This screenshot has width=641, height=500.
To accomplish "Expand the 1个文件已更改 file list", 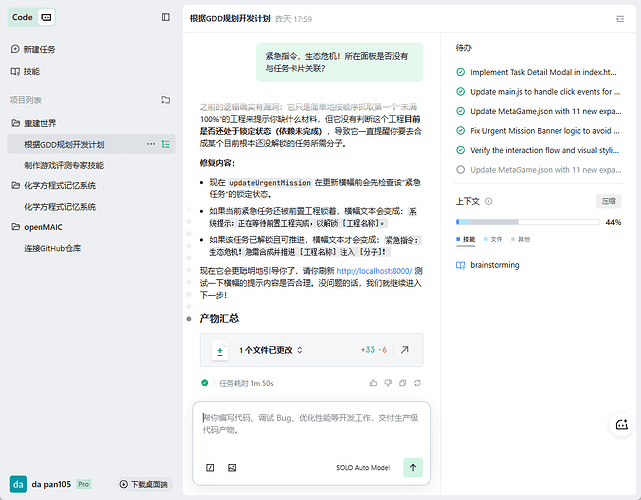I will coord(299,351).
